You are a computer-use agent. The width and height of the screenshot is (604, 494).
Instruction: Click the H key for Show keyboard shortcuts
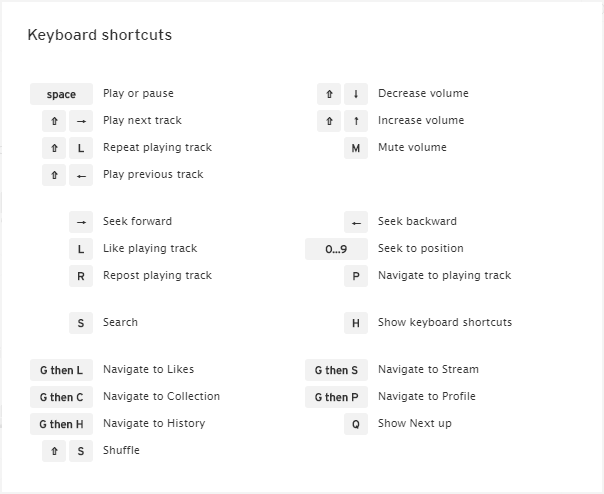click(356, 323)
